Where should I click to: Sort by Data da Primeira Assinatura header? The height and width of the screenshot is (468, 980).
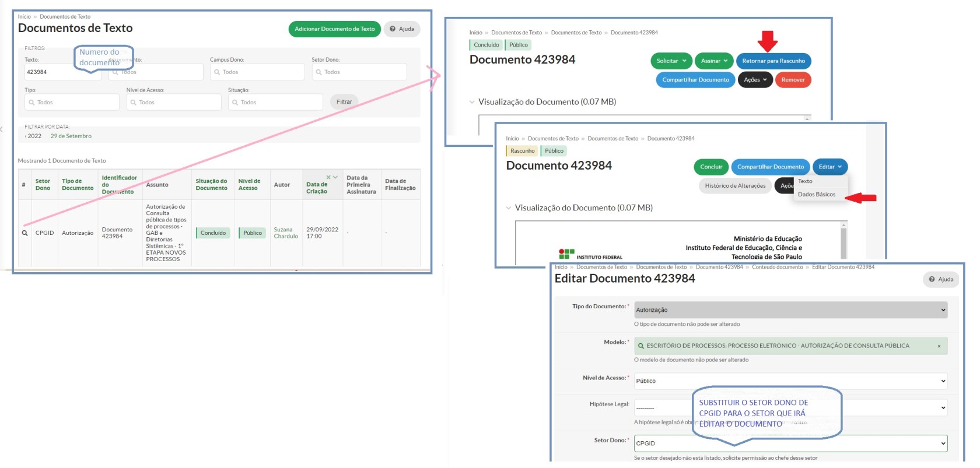361,185
